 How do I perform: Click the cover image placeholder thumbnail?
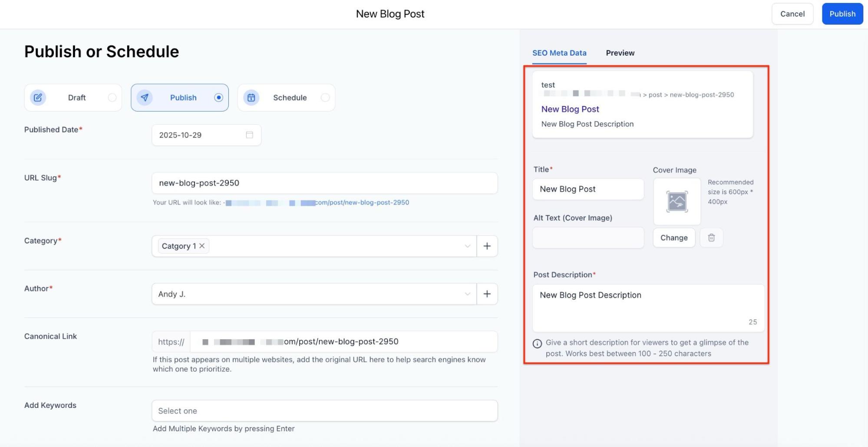(x=677, y=202)
